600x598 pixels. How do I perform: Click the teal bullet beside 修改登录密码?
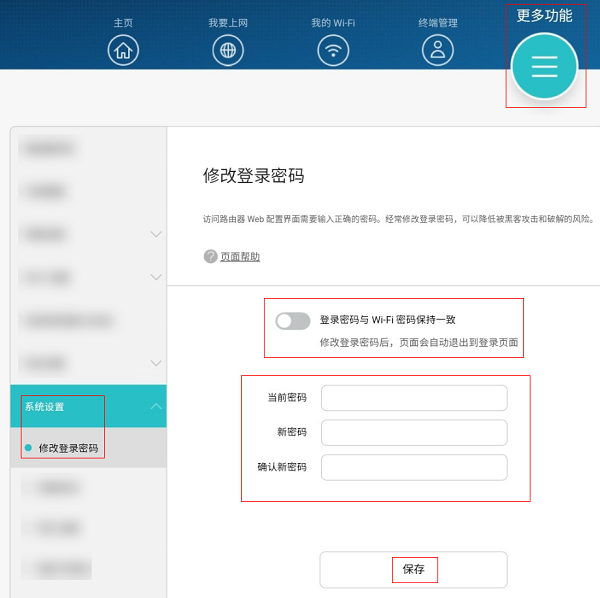(x=28, y=448)
